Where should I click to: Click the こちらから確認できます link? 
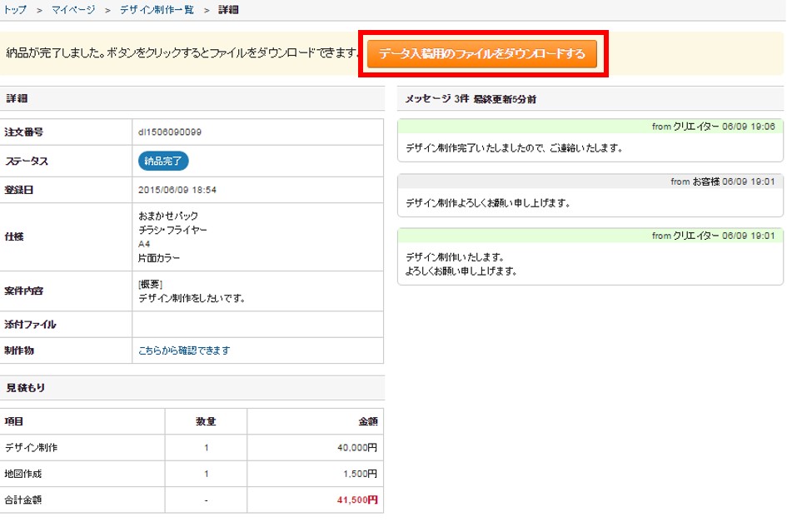184,351
